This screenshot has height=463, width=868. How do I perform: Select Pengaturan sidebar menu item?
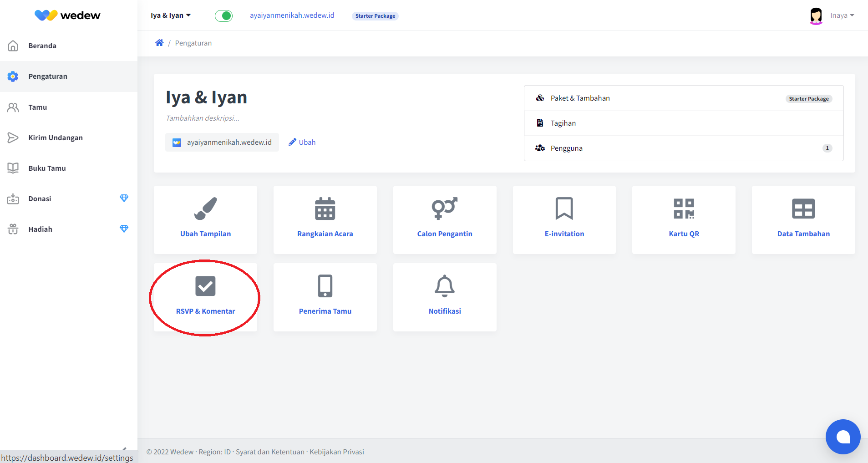click(x=69, y=76)
